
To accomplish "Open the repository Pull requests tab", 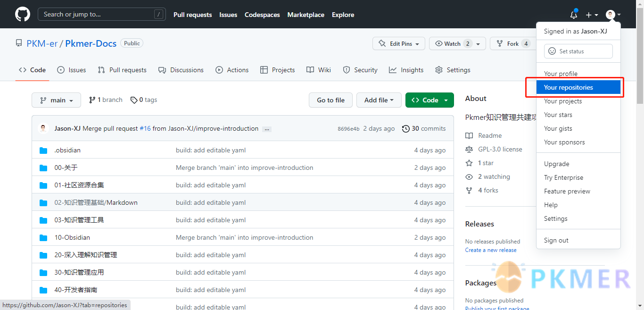I will (122, 70).
